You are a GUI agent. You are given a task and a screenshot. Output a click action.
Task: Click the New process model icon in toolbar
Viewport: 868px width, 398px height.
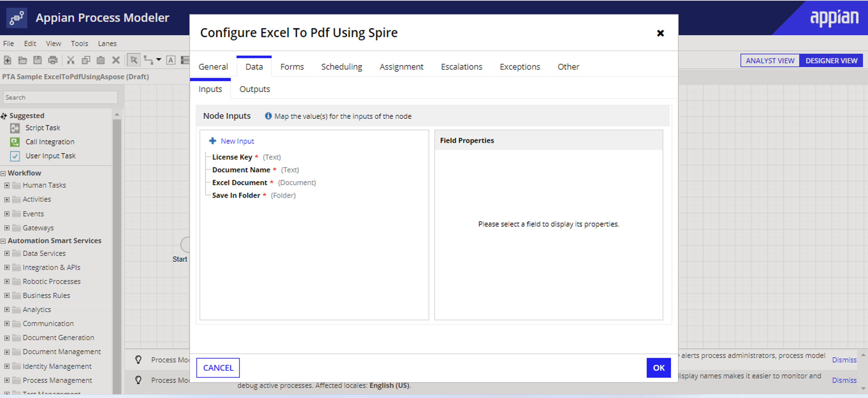tap(7, 60)
